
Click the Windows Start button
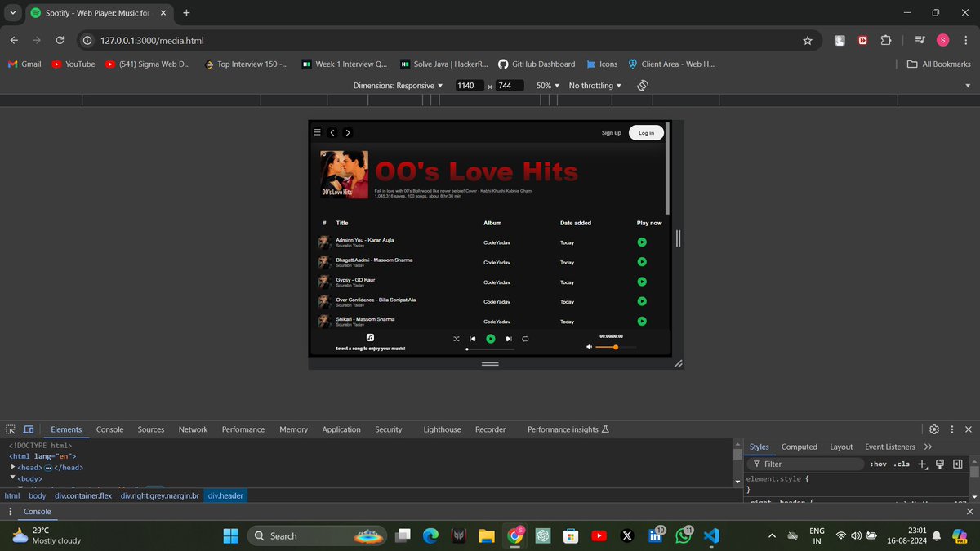pos(230,535)
